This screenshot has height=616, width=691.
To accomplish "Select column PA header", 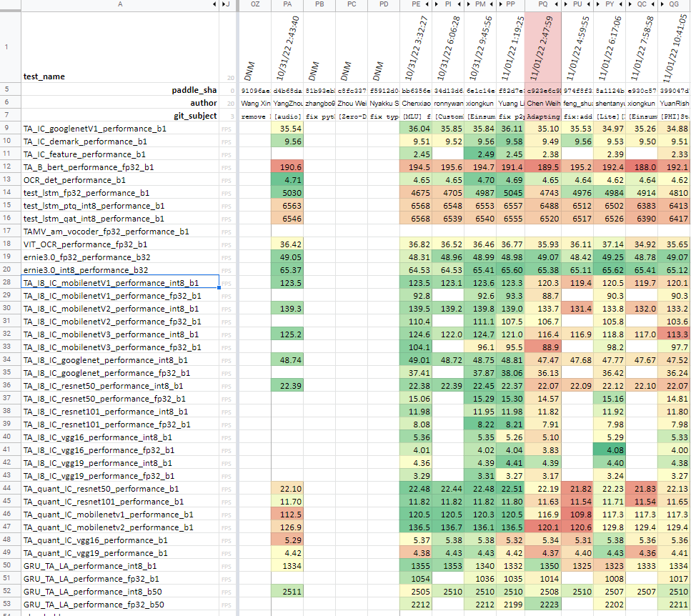I will tap(287, 4).
